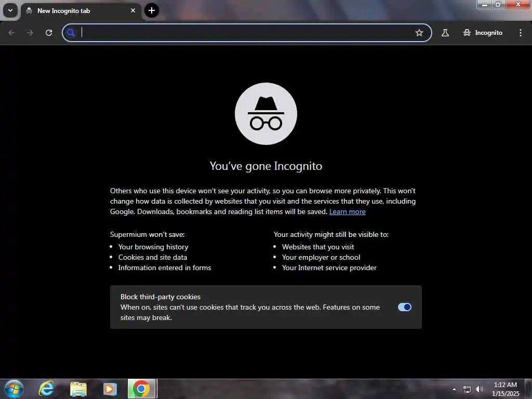Click the 'You've gone Incognito' heading
This screenshot has width=532, height=399.
(x=266, y=166)
